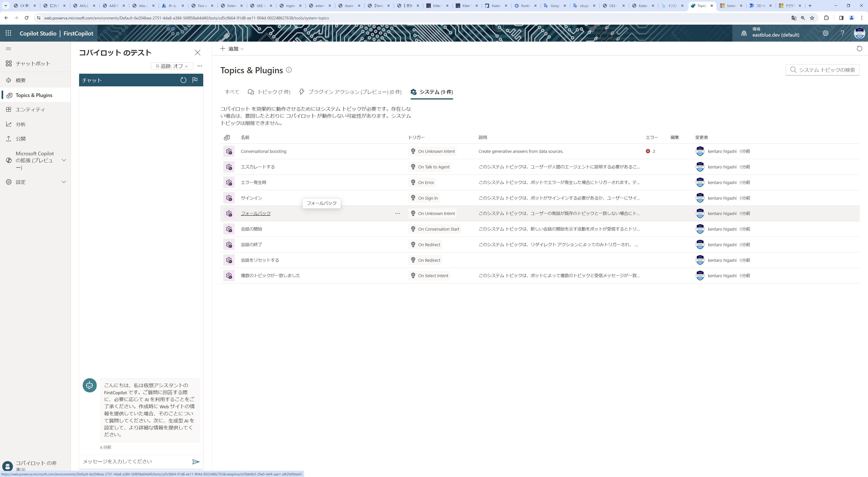Open the help question mark icon

842,33
